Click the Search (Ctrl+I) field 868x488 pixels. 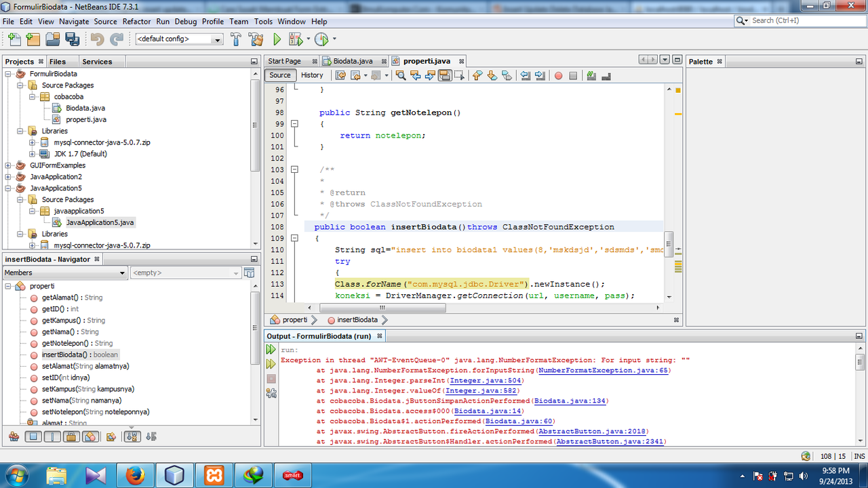point(800,21)
